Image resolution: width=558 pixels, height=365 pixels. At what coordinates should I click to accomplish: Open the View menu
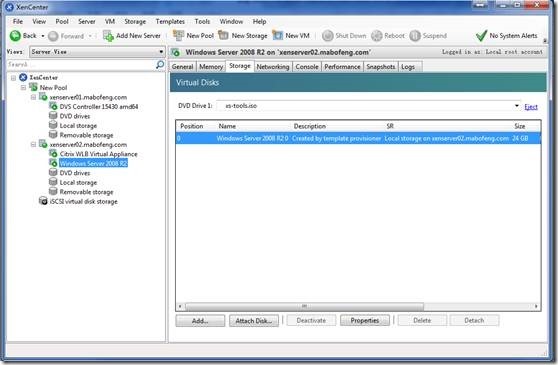39,21
